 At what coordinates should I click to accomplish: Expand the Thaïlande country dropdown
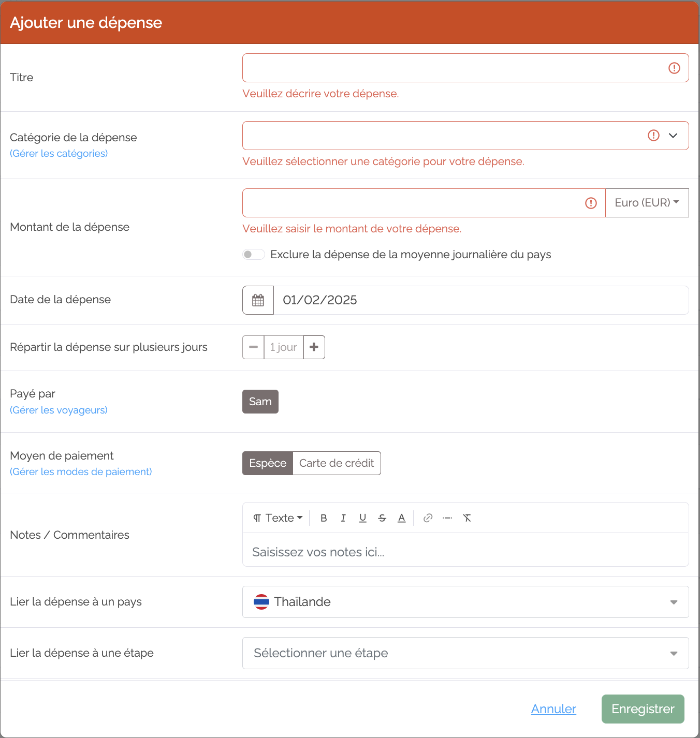[x=465, y=602]
